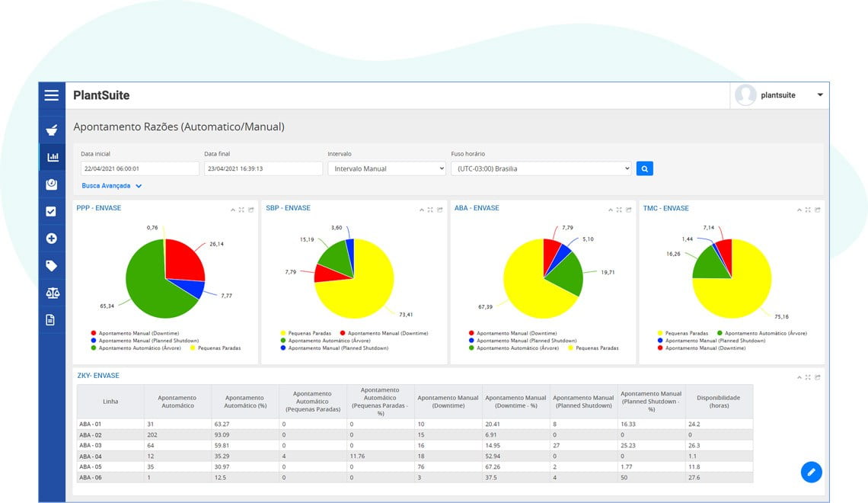Expand Busca Avançada options
Screen dimensions: 868x503
click(111, 186)
